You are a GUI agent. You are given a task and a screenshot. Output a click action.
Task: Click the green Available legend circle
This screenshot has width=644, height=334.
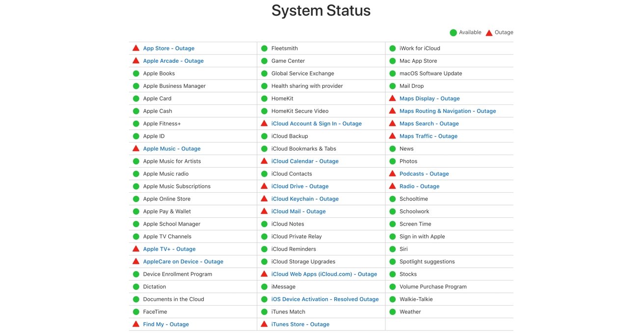[x=453, y=33]
